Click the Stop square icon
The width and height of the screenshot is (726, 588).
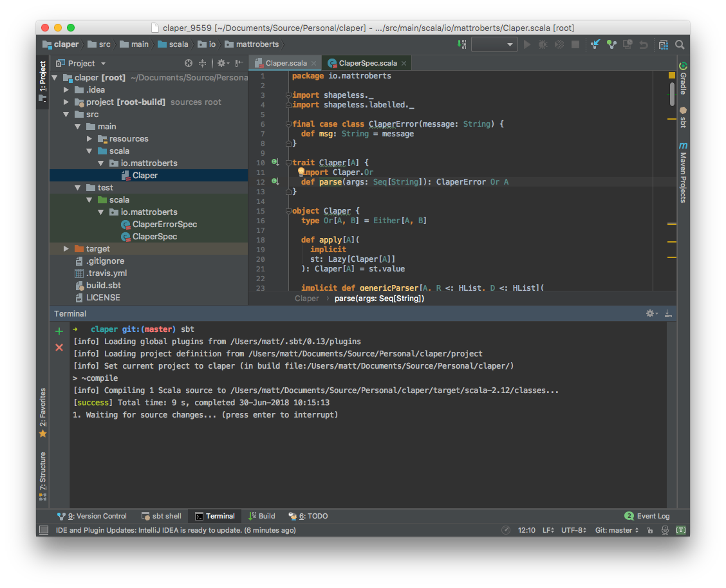575,44
